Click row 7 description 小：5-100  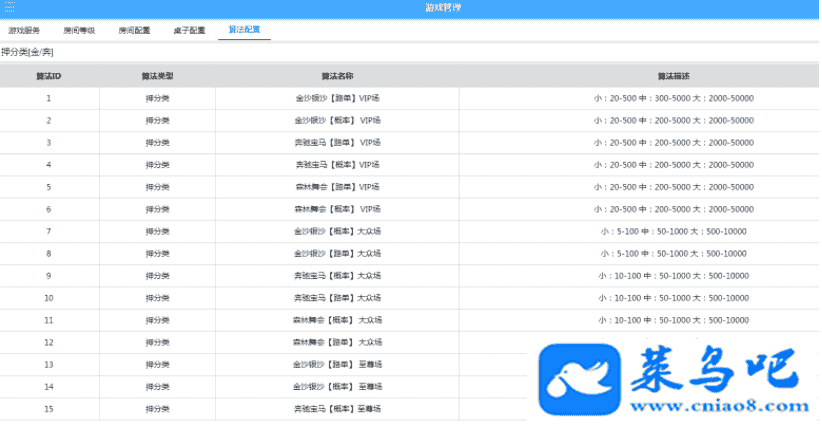(621, 231)
